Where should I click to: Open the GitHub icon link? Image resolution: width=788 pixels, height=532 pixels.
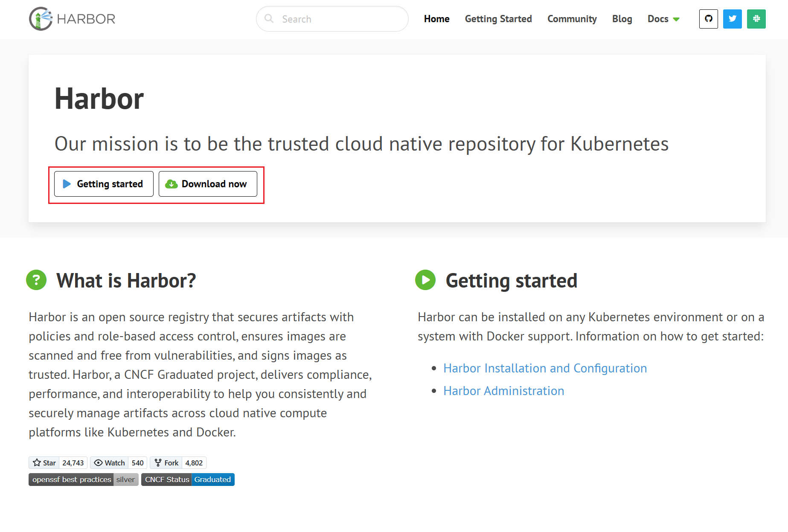point(708,19)
